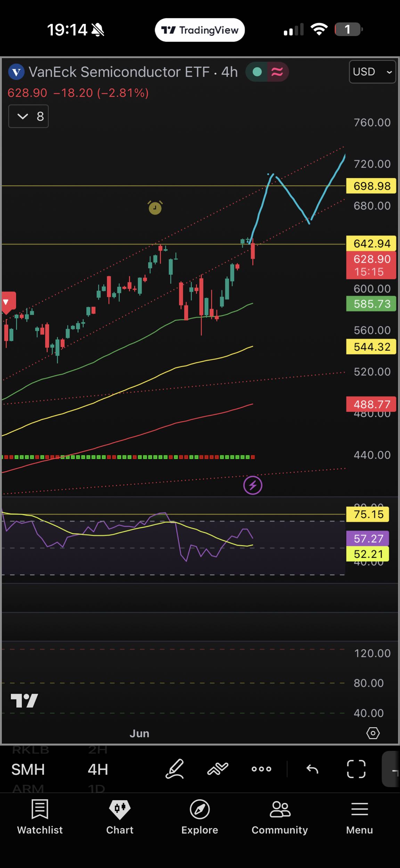
Task: Open chart scale settings hexagon icon
Action: pos(373,733)
